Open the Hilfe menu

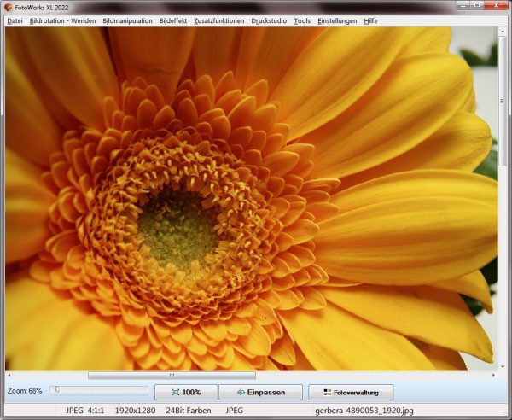click(370, 20)
